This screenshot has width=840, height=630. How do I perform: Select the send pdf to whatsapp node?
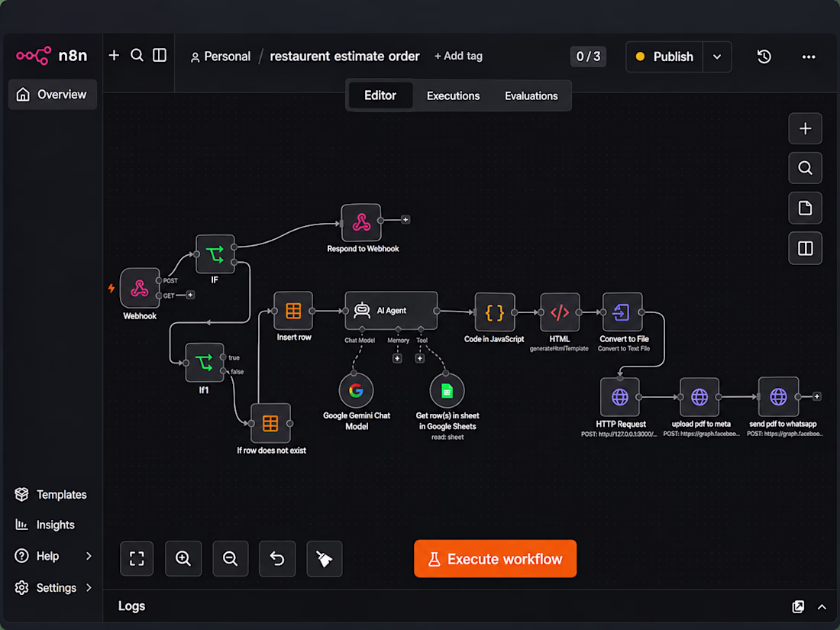(778, 397)
